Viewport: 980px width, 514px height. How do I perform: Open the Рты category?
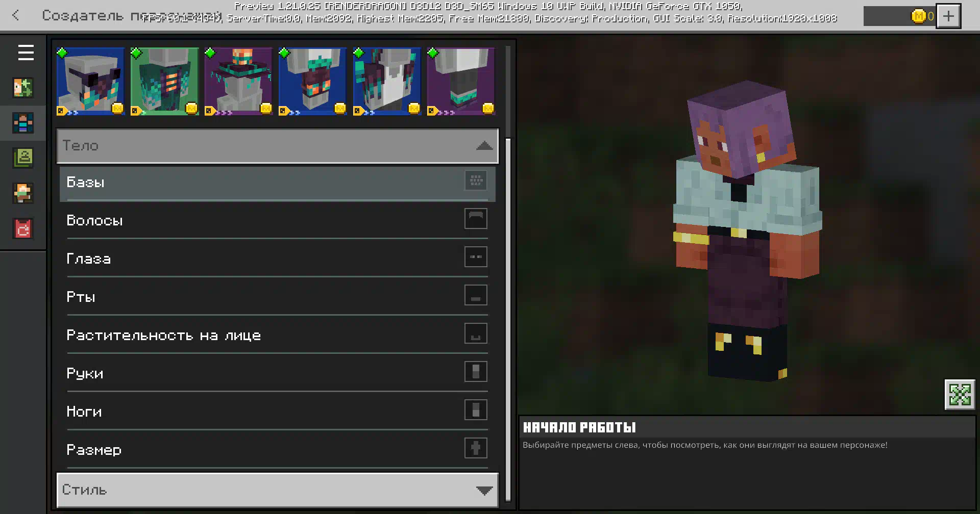pyautogui.click(x=277, y=297)
